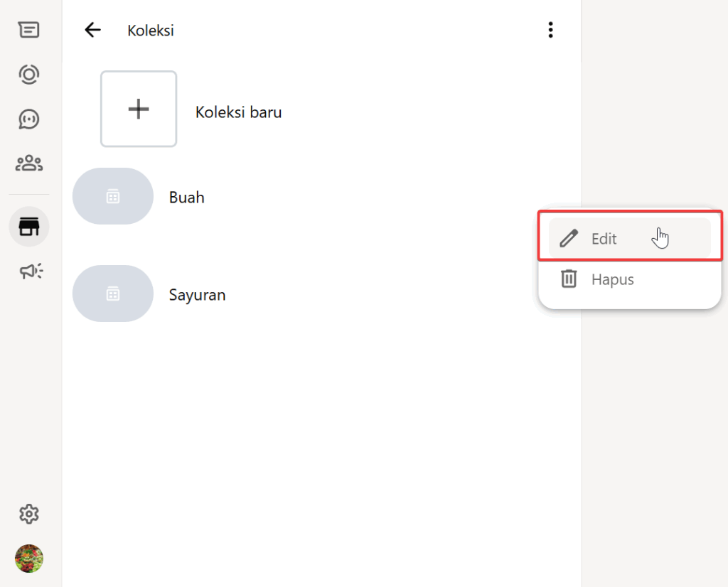Open the Settings gear icon

pyautogui.click(x=29, y=514)
